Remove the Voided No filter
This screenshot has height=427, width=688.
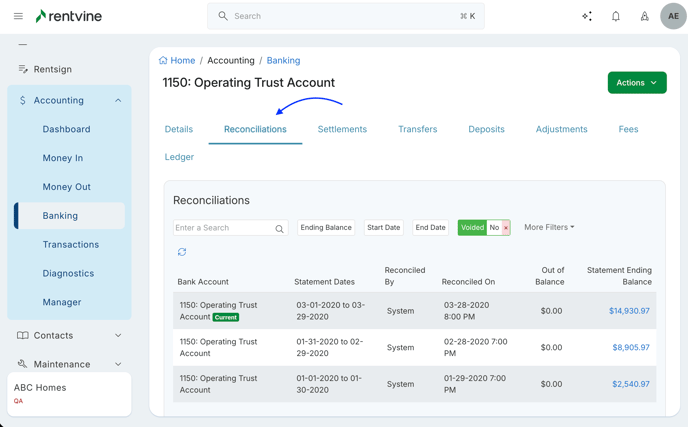coord(506,228)
